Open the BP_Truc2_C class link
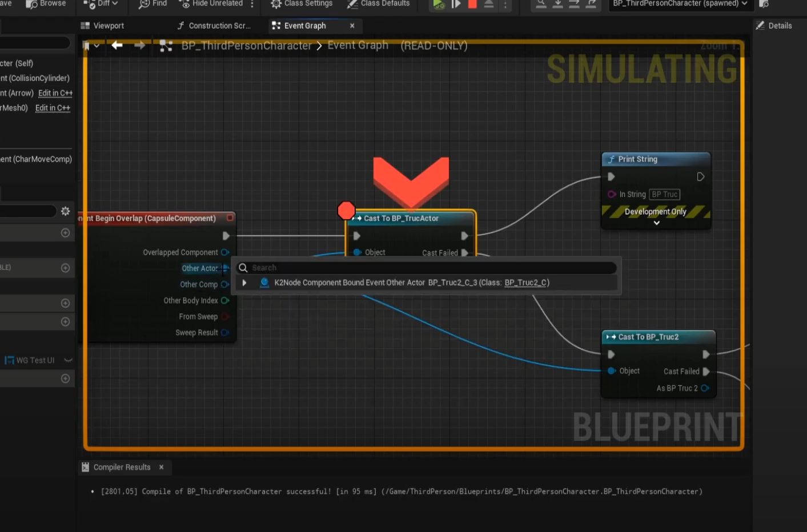The height and width of the screenshot is (532, 807). 525,283
